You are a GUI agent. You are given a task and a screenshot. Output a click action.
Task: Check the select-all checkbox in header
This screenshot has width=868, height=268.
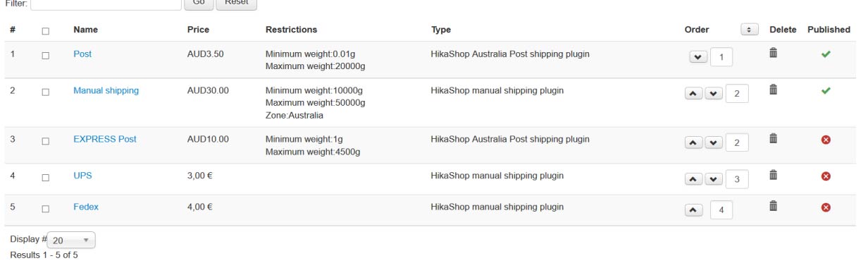tap(46, 30)
